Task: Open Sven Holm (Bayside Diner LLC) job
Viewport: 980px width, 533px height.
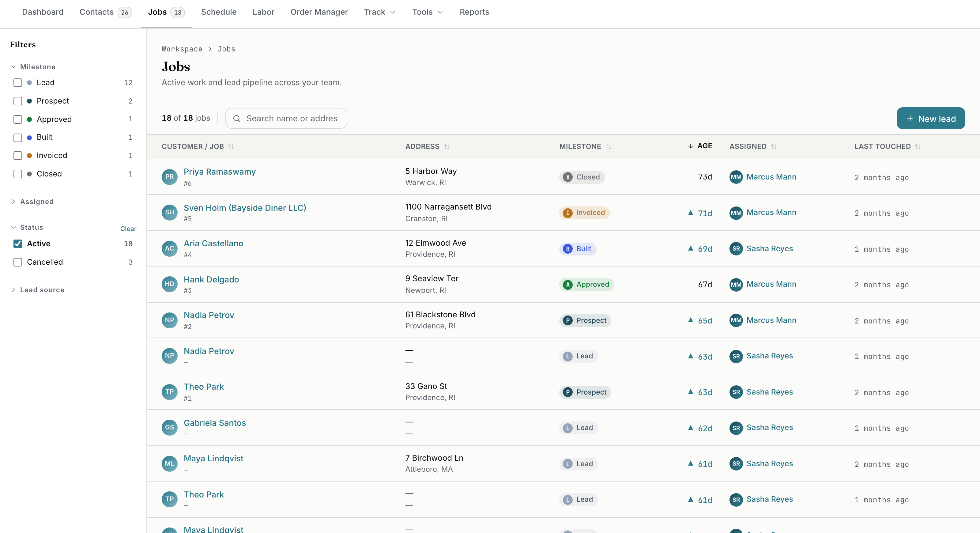Action: click(x=245, y=208)
